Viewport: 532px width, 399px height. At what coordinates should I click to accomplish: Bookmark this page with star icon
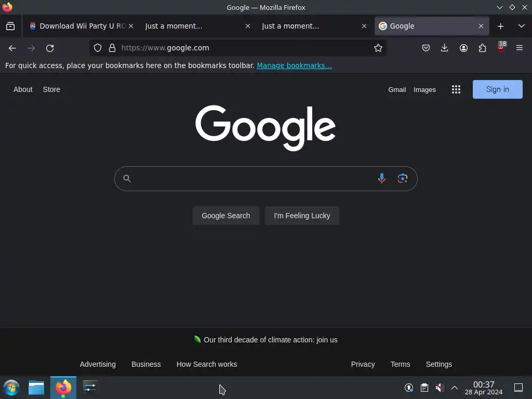(x=378, y=48)
